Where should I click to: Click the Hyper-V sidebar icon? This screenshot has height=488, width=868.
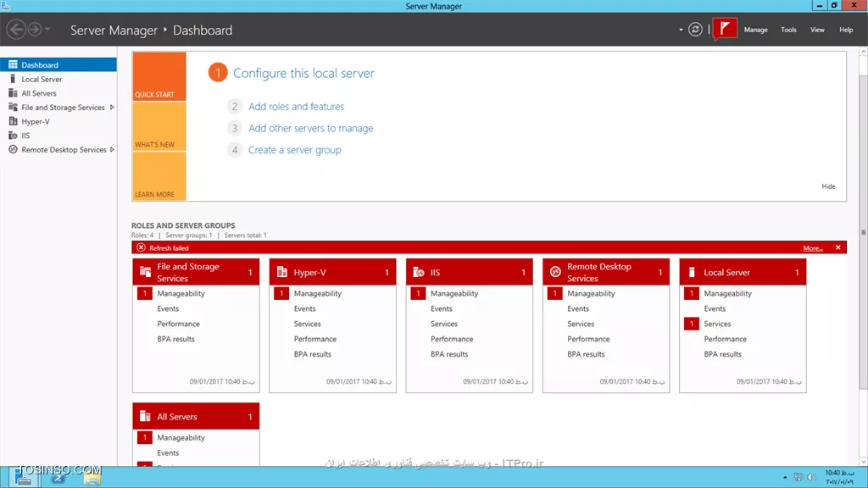click(13, 121)
